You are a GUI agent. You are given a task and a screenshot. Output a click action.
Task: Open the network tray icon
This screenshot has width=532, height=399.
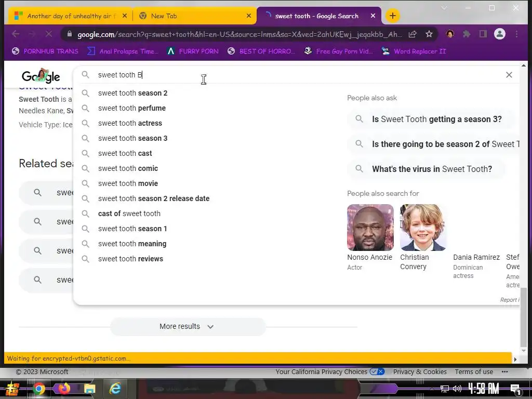(444, 389)
